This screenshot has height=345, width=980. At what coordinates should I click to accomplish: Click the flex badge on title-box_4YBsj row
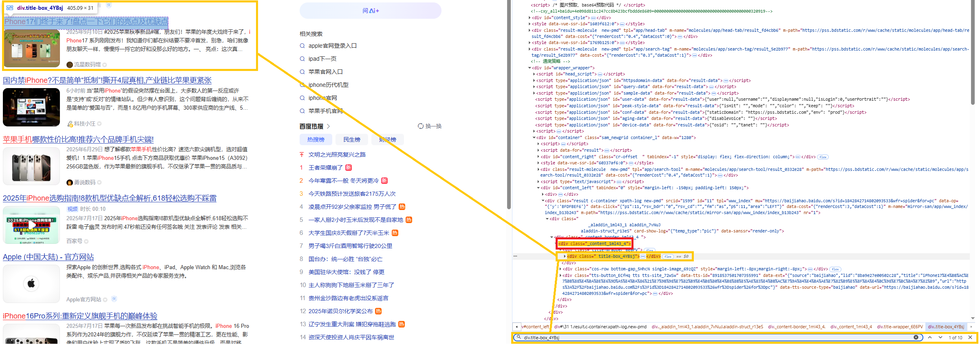pyautogui.click(x=668, y=257)
